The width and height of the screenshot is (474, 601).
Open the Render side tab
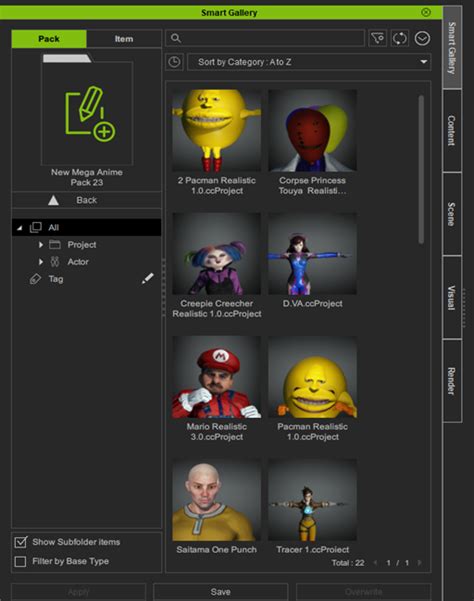coord(452,381)
